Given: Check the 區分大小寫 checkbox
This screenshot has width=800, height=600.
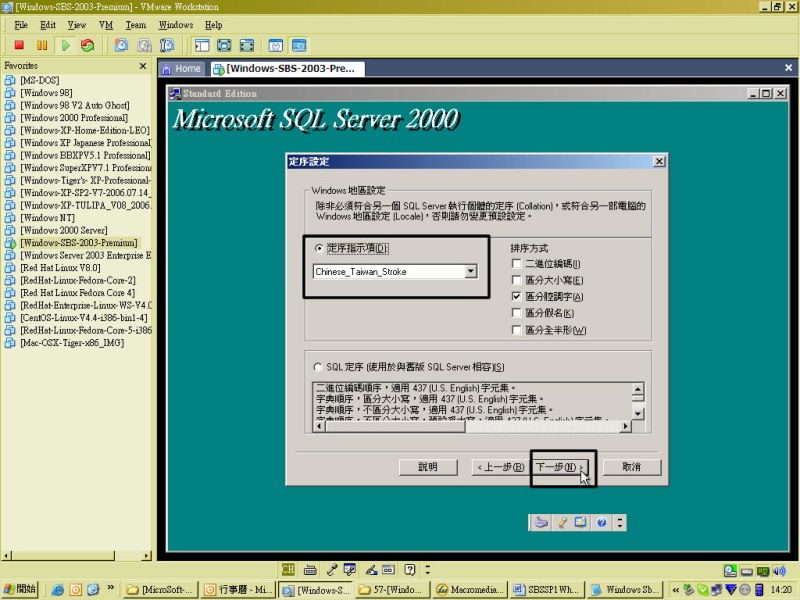Looking at the screenshot, I should pyautogui.click(x=516, y=280).
